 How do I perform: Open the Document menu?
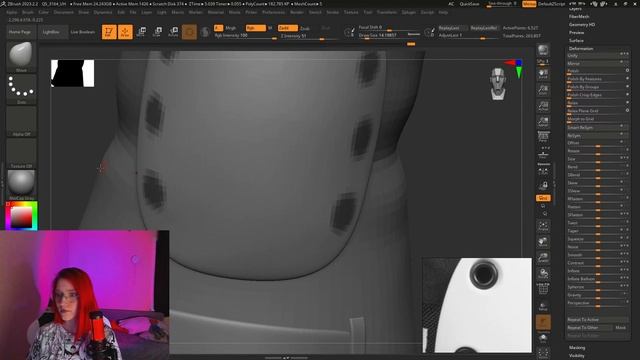64,13
